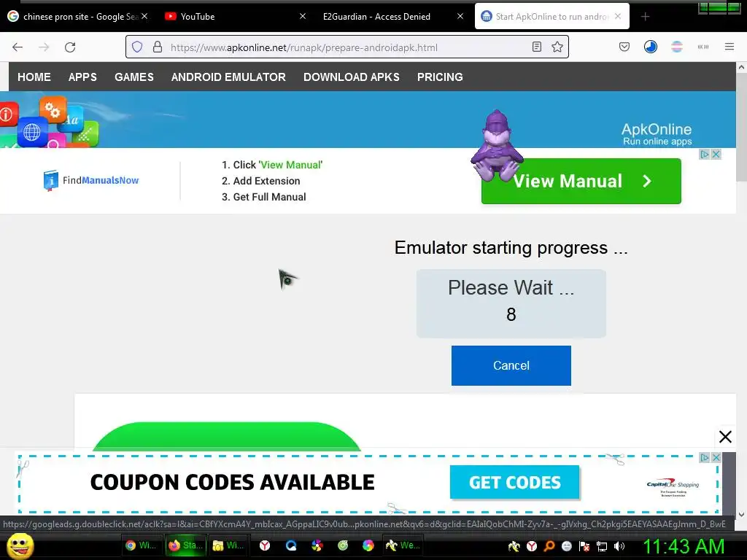Switch to the We... taskbar window
Image resolution: width=747 pixels, height=560 pixels.
(403, 545)
